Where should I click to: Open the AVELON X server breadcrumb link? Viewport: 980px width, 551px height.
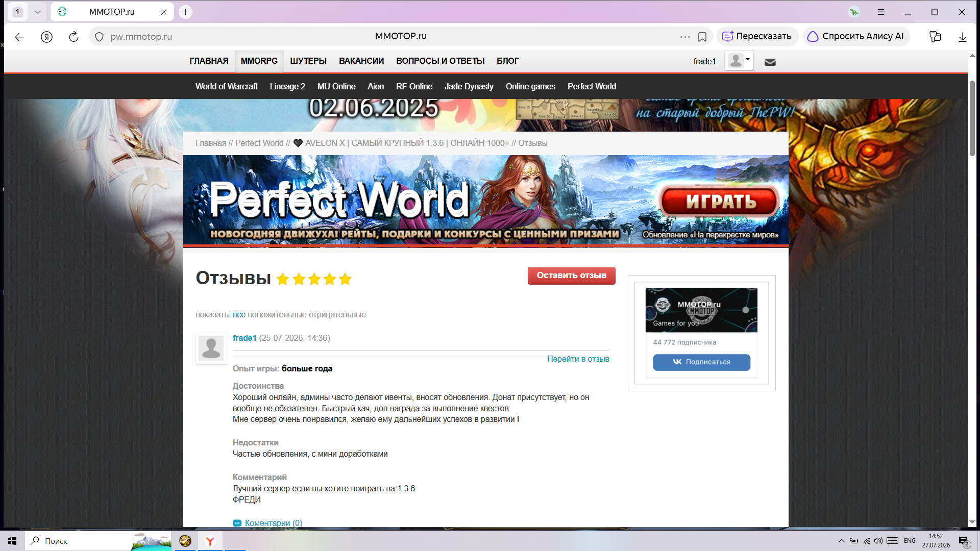pyautogui.click(x=402, y=143)
